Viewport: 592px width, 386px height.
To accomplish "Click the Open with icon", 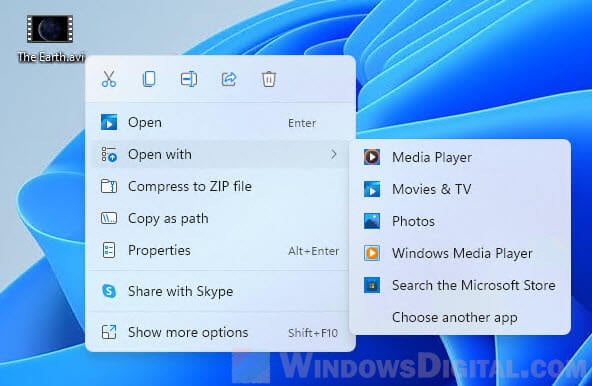I will coord(109,154).
